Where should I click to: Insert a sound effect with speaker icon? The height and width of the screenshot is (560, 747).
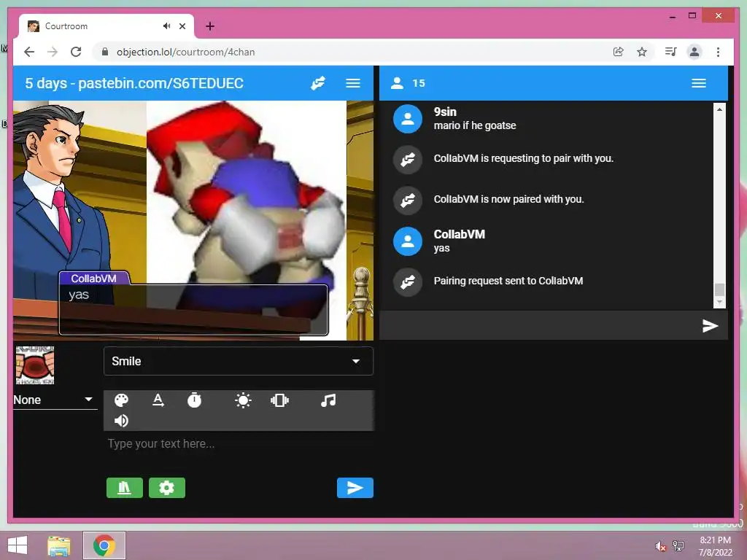tap(122, 421)
